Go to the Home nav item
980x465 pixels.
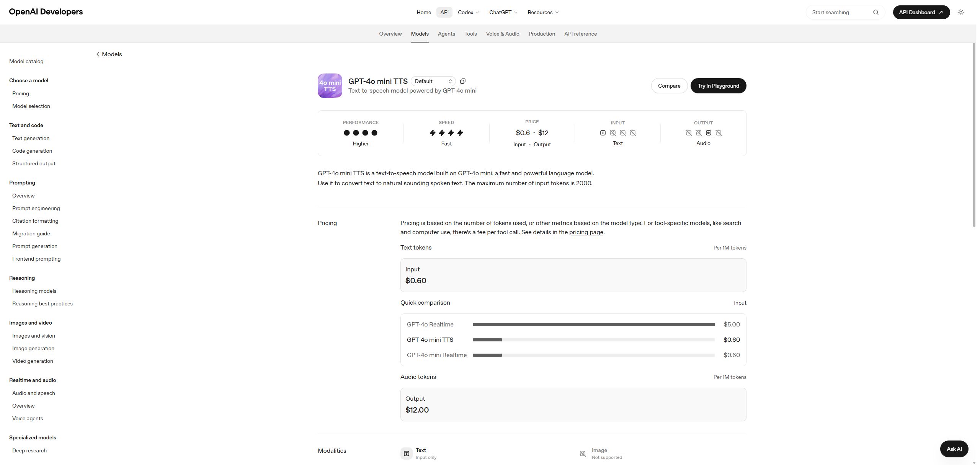pyautogui.click(x=424, y=12)
